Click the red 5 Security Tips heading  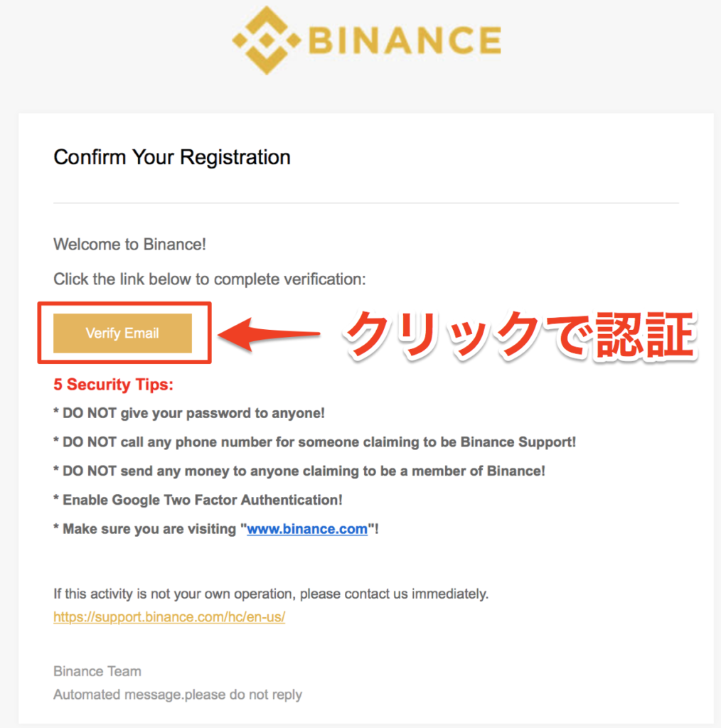pyautogui.click(x=113, y=385)
